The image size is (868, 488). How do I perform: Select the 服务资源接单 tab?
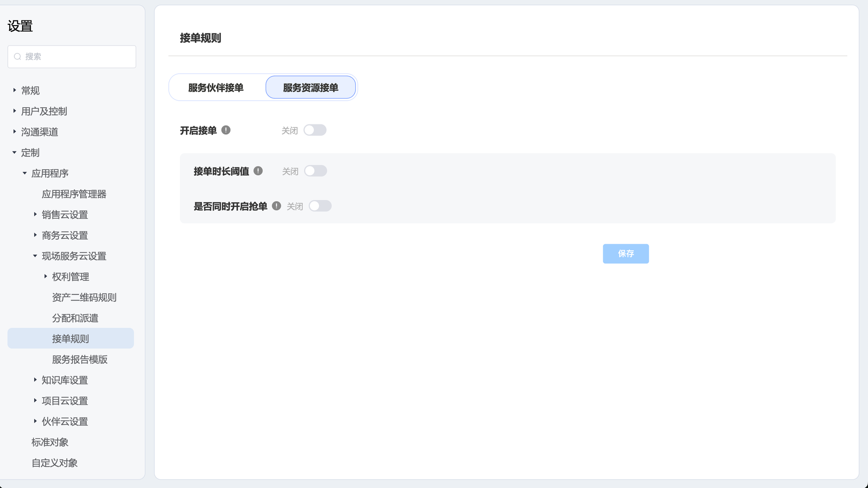[310, 88]
